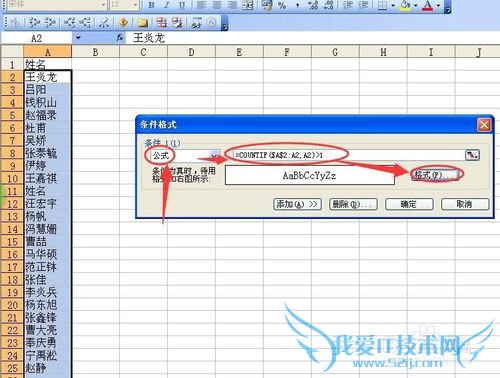Trace dependents of selected cell
500x378 pixels.
(x=69, y=22)
